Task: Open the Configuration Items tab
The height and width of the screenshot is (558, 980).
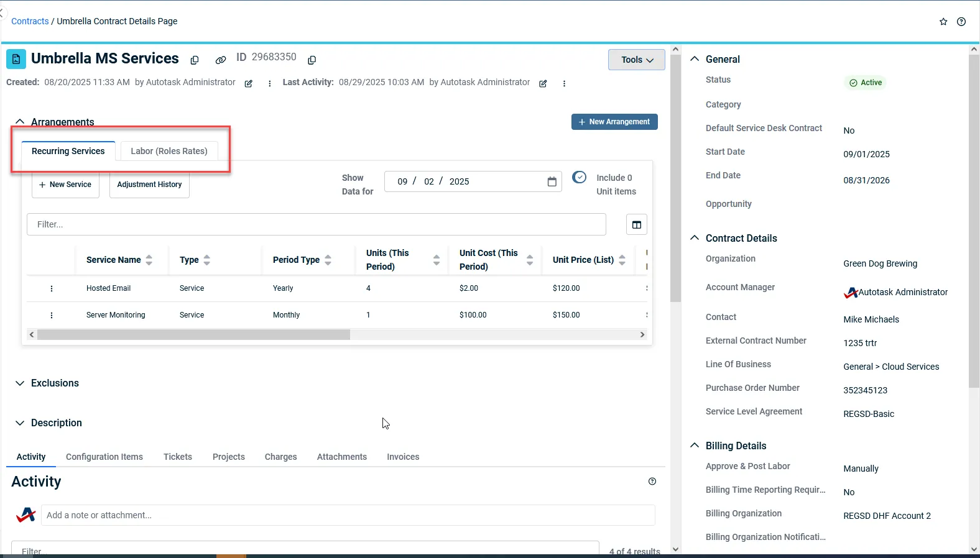Action: pos(104,457)
